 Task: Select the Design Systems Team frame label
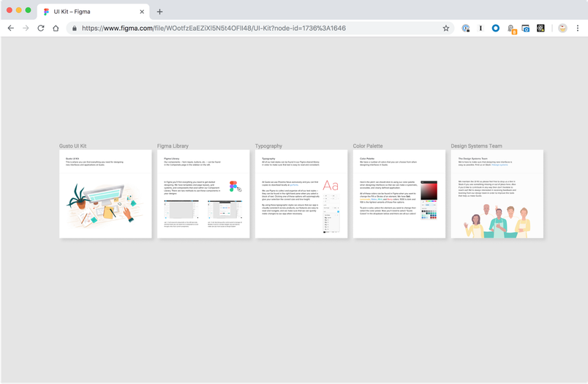point(476,146)
